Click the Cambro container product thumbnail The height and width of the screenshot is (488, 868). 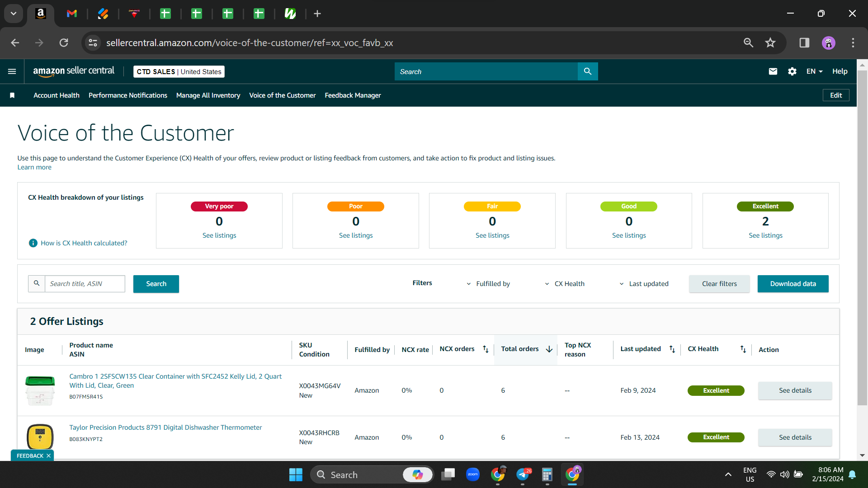pyautogui.click(x=40, y=390)
